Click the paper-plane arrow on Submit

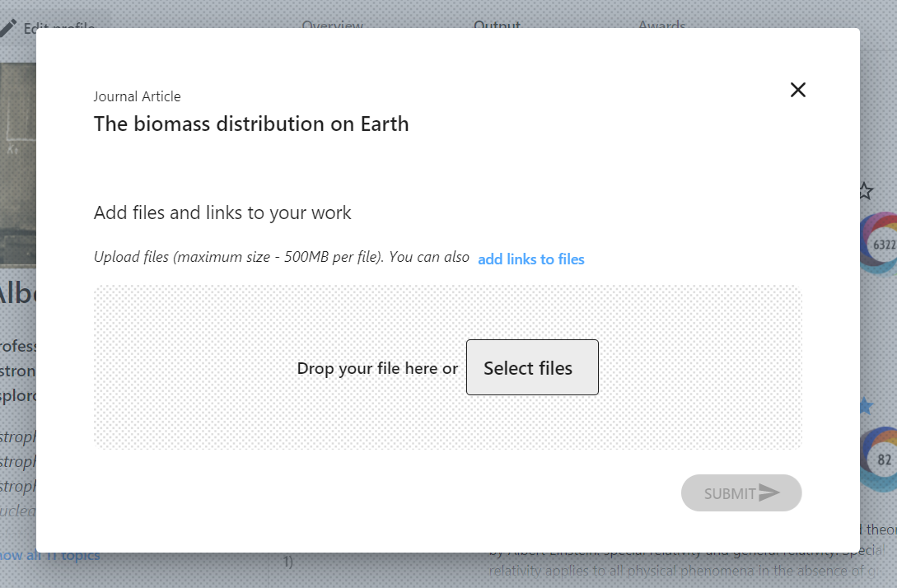click(769, 493)
